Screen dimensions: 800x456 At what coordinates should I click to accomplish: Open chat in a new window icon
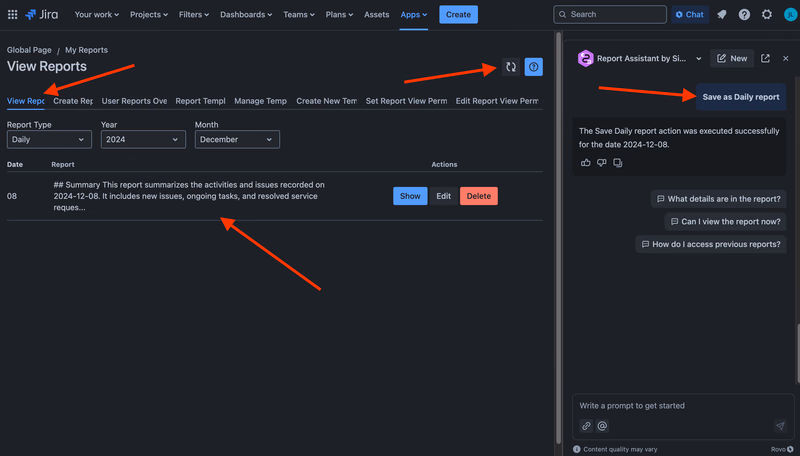pyautogui.click(x=765, y=59)
